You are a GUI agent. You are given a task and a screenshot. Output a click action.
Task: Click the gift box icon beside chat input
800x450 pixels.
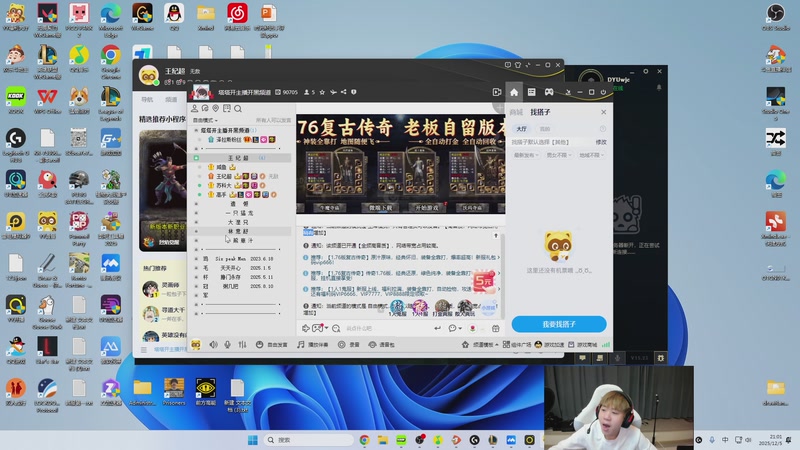(495, 329)
